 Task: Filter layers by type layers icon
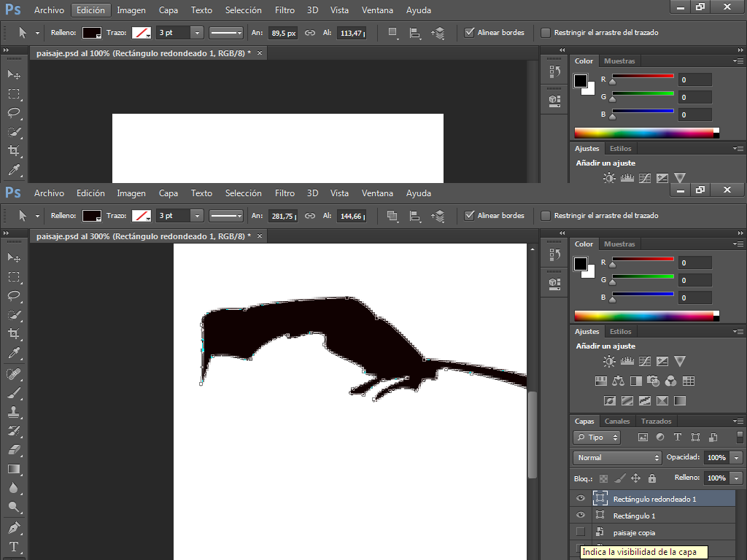pos(678,437)
